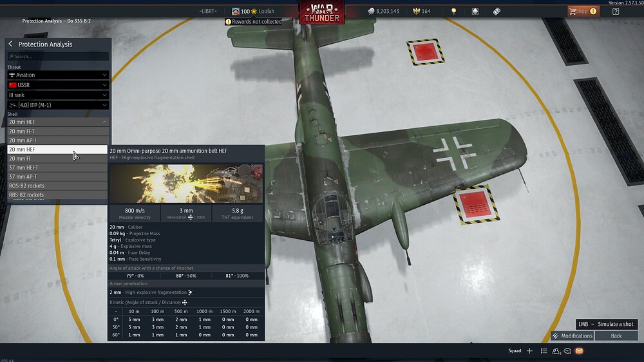Screen dimensions: 644x362
Task: Go back using the Protection Analysis arrow
Action: tap(11, 44)
